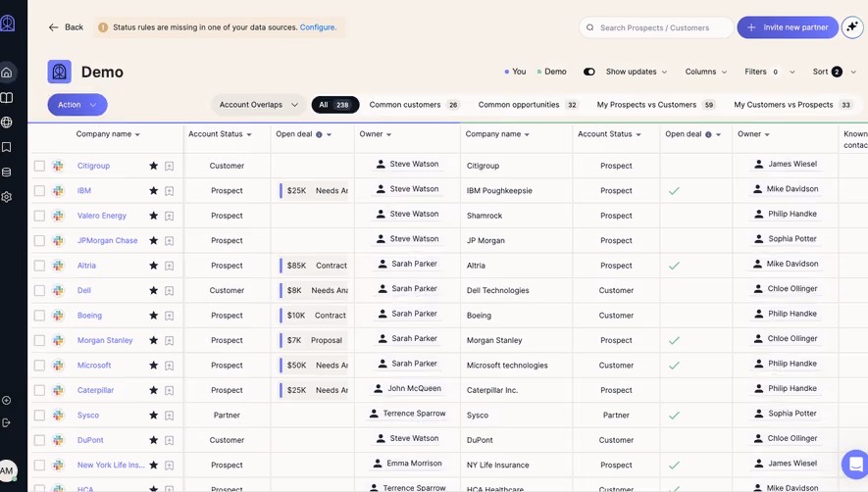Click the Search Prospects / Customers field

[656, 27]
